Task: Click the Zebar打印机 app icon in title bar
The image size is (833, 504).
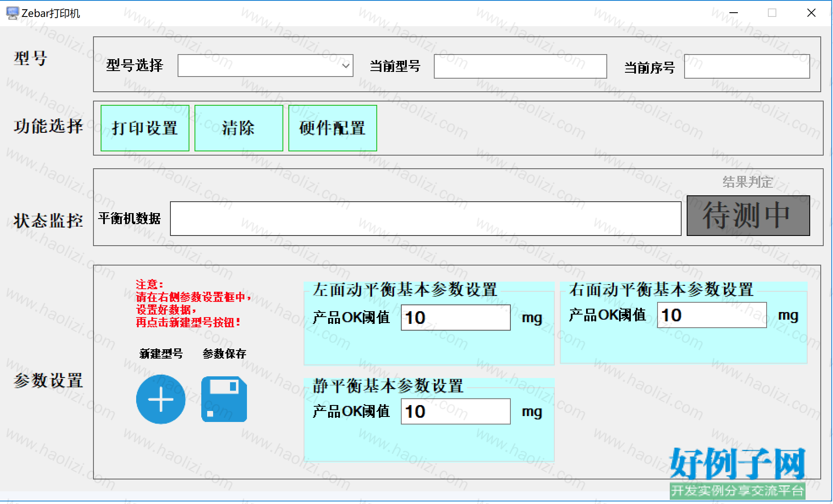Action: (12, 13)
